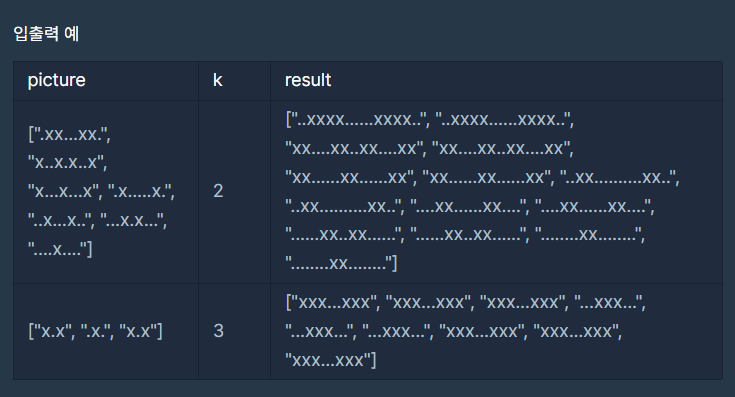735x397 pixels.
Task: Click the second row result array text
Action: pyautogui.click(x=465, y=331)
